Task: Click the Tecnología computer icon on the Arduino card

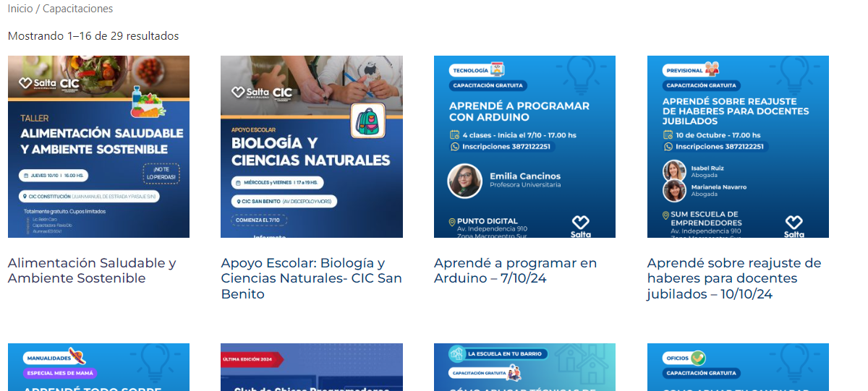Action: (x=497, y=69)
